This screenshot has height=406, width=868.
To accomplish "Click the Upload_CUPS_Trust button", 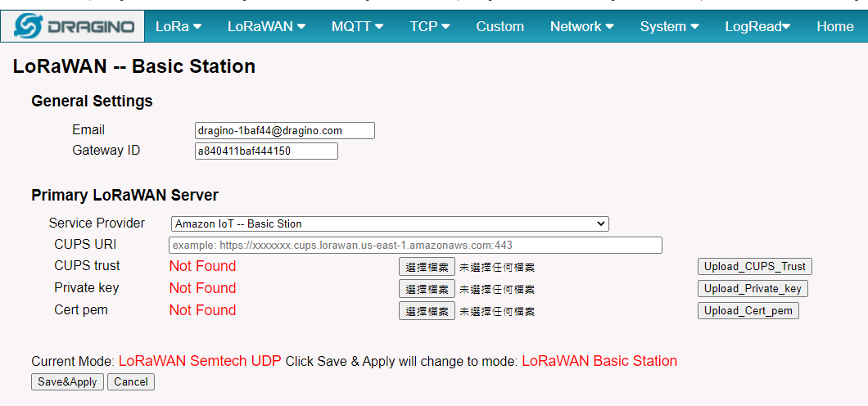I will 754,266.
